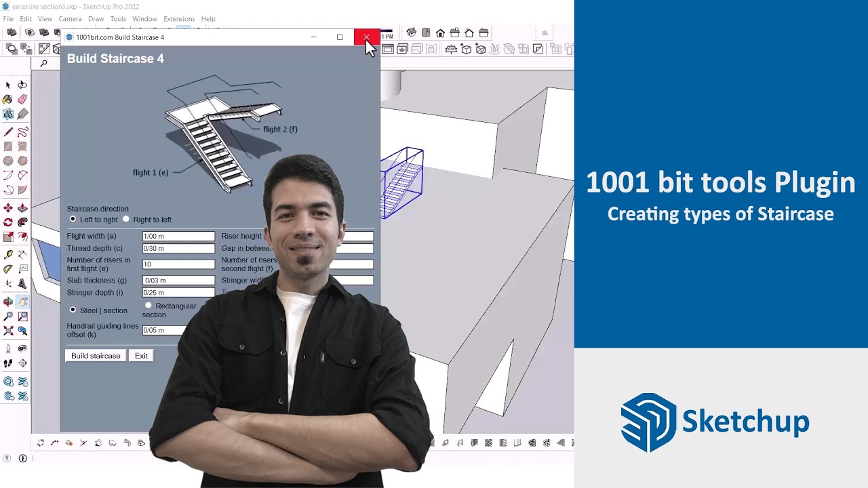Edit the Slab thickness (g) field
This screenshot has height=488, width=868.
point(178,281)
